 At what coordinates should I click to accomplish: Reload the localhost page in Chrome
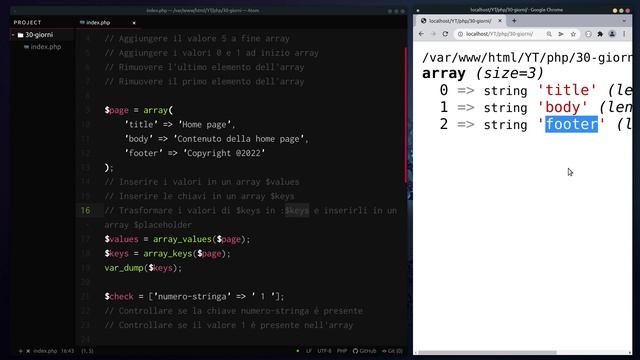click(445, 34)
